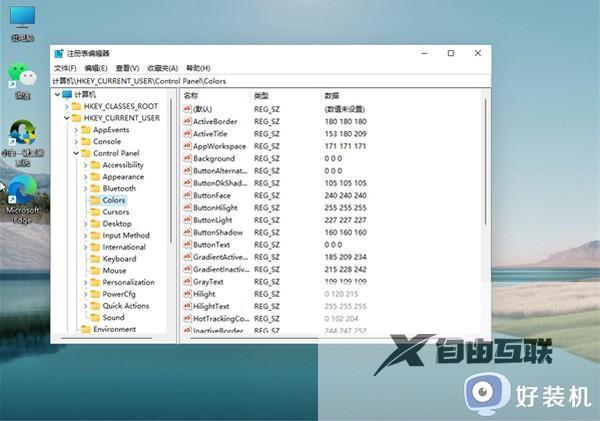600x421 pixels.
Task: Select the Quick Actions key
Action: tap(126, 306)
